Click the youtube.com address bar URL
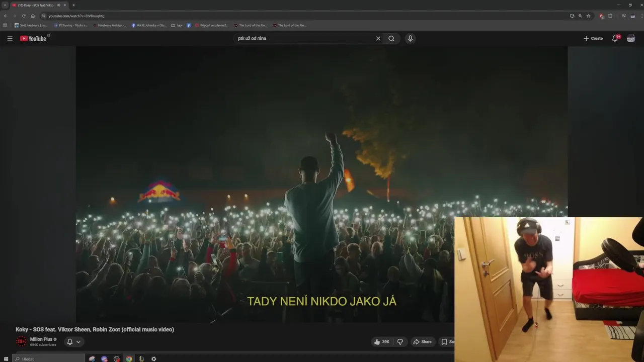The width and height of the screenshot is (644, 362). click(76, 16)
